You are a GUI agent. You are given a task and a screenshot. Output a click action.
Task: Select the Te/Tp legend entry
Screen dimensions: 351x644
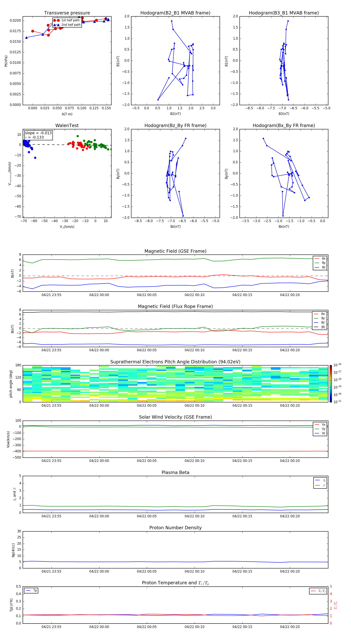click(x=318, y=591)
